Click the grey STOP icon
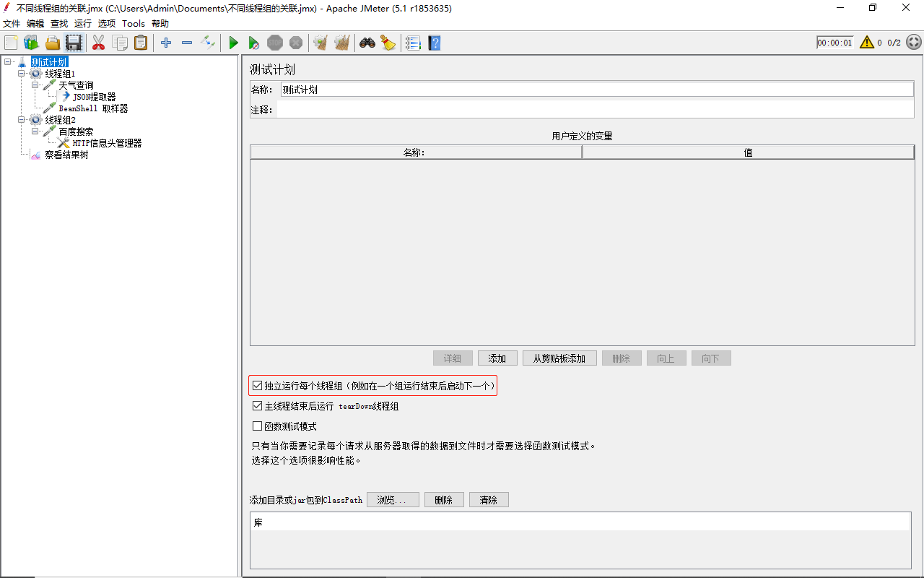924x578 pixels. (x=275, y=43)
